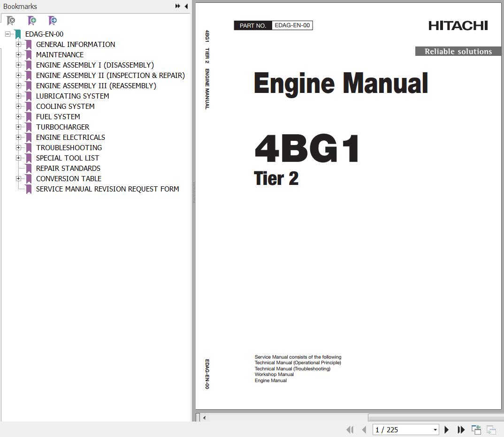Click the horizontal scrollbar thumb under the page
This screenshot has height=437, width=504.
pos(435,418)
